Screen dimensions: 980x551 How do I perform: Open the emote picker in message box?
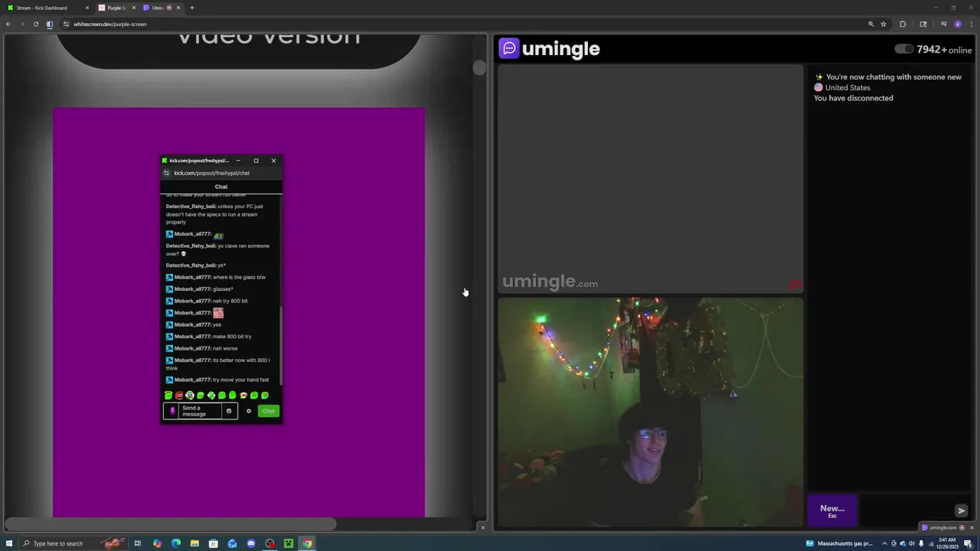tap(228, 411)
